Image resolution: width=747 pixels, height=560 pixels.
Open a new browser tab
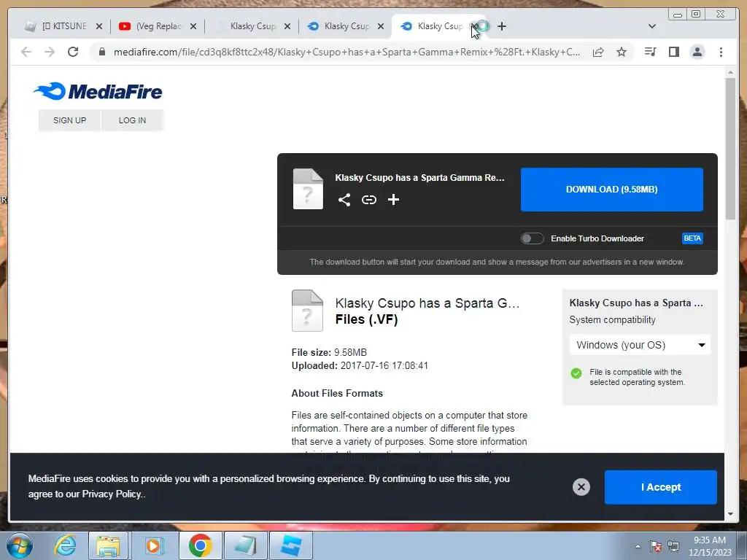point(502,26)
